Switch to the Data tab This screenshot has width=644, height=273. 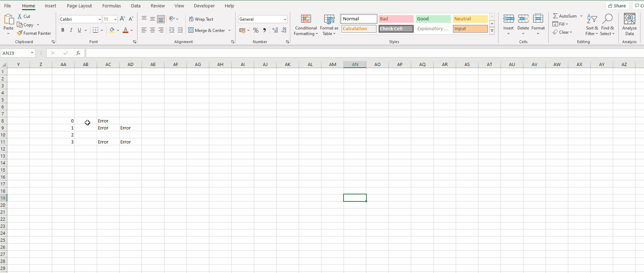tap(136, 6)
